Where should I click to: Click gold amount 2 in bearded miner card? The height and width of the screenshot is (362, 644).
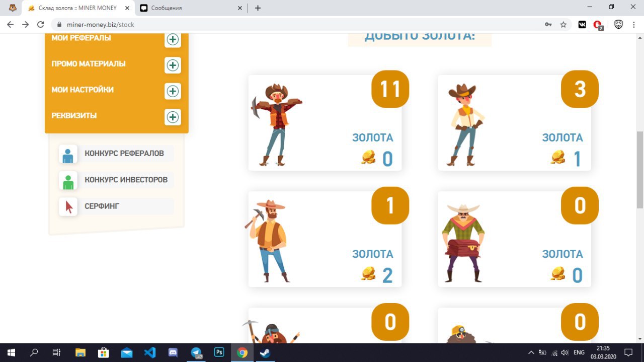387,275
